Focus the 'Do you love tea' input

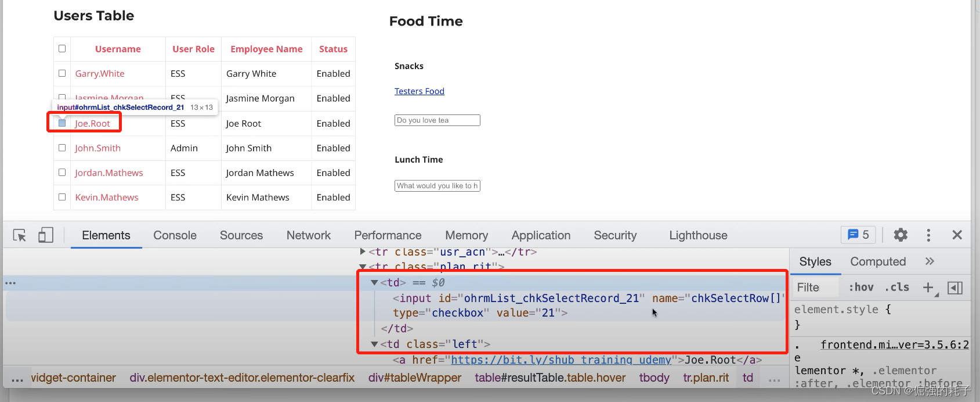coord(437,120)
